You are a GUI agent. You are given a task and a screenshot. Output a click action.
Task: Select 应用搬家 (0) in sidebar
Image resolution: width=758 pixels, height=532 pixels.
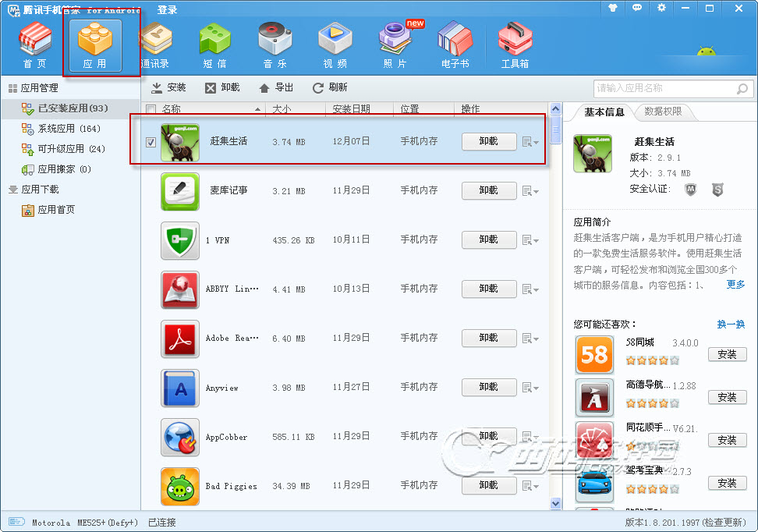(56, 169)
